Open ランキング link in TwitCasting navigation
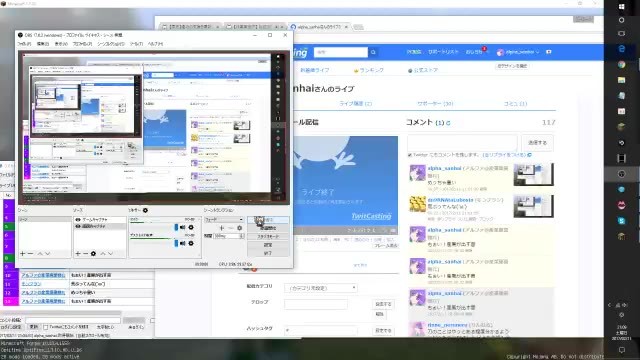Image resolution: width=640 pixels, height=360 pixels. click(x=369, y=70)
